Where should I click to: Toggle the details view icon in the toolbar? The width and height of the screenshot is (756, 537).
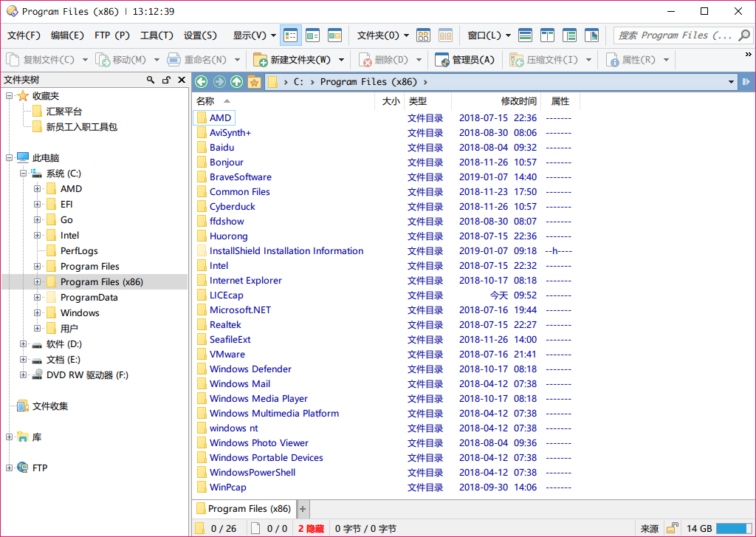click(x=290, y=35)
